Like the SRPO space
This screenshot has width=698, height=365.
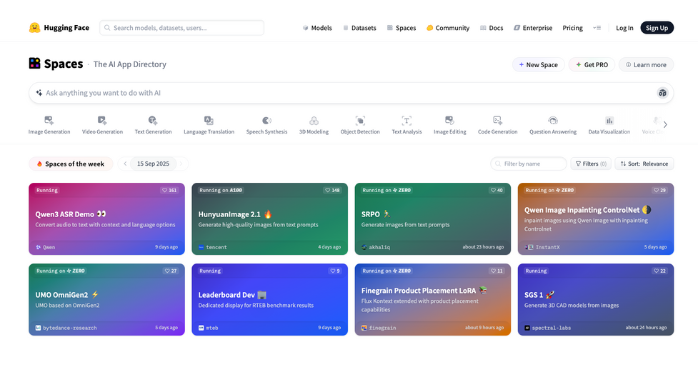pos(496,190)
